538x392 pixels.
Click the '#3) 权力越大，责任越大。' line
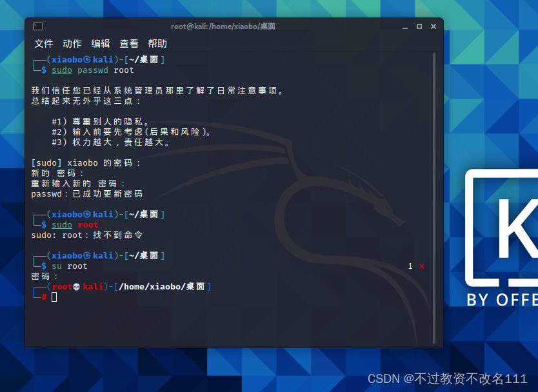(x=111, y=142)
